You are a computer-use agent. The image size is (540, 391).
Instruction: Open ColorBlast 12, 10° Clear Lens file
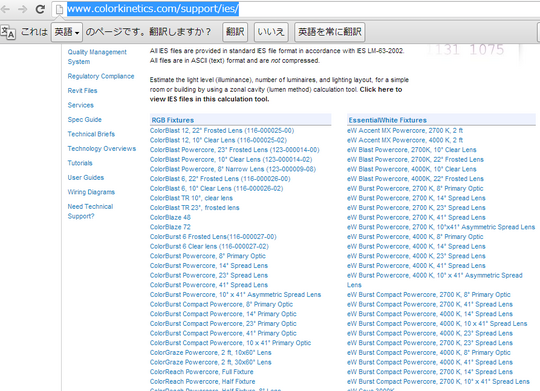point(218,140)
